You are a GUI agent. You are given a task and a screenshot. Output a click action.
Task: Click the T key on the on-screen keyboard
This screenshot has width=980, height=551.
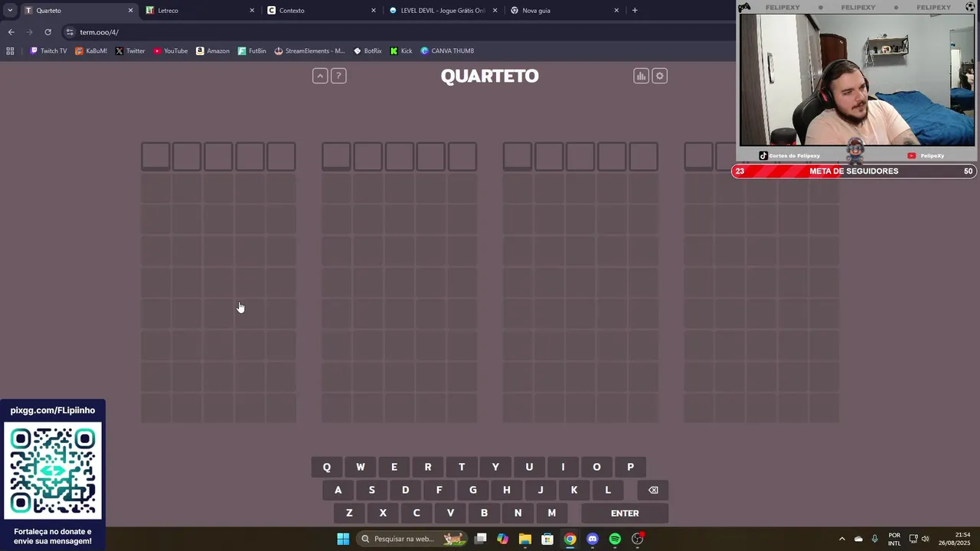(x=462, y=467)
